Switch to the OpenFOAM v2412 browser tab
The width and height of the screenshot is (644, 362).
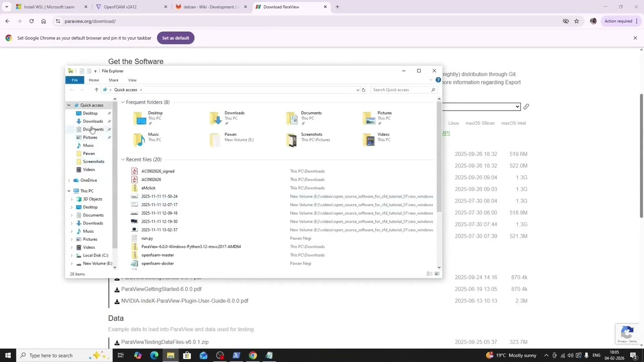pyautogui.click(x=131, y=7)
